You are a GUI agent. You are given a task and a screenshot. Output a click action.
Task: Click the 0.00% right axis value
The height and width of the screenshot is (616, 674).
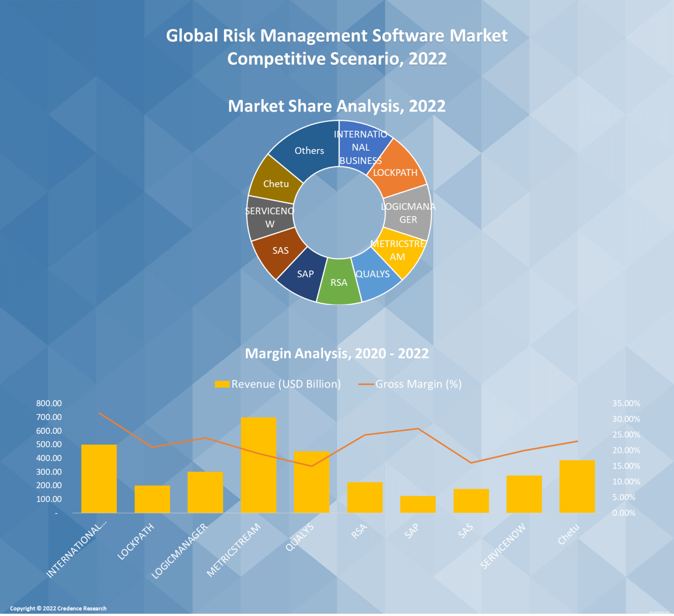pos(624,513)
